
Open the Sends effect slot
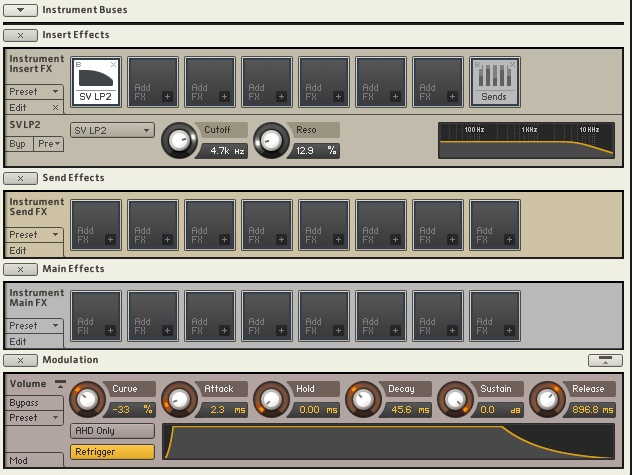tap(494, 81)
